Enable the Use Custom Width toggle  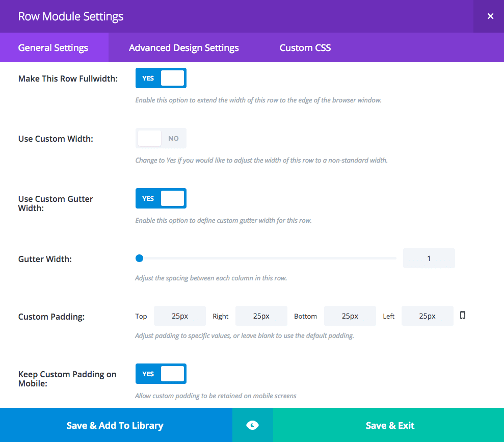click(161, 138)
